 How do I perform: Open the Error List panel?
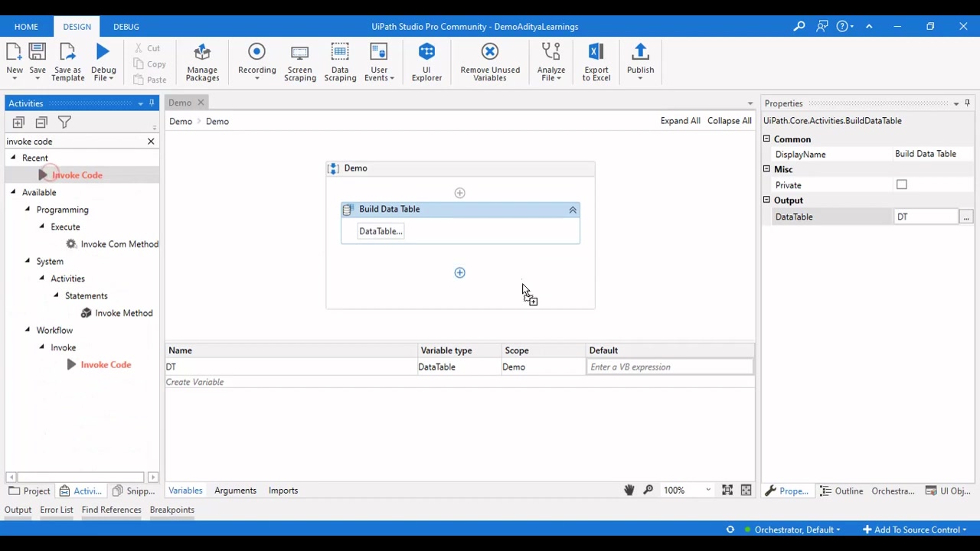click(x=57, y=510)
